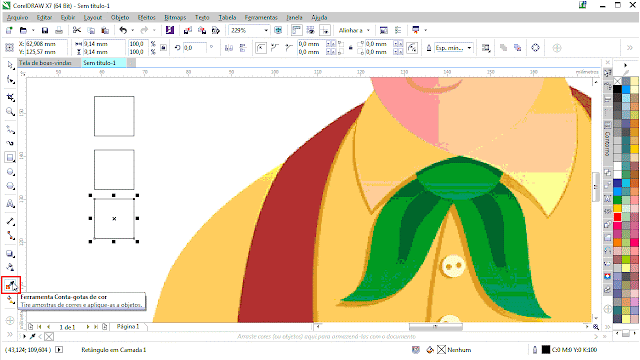This screenshot has width=640, height=360.
Task: Expand the toolbox overflow chevron
Action: coord(10,334)
